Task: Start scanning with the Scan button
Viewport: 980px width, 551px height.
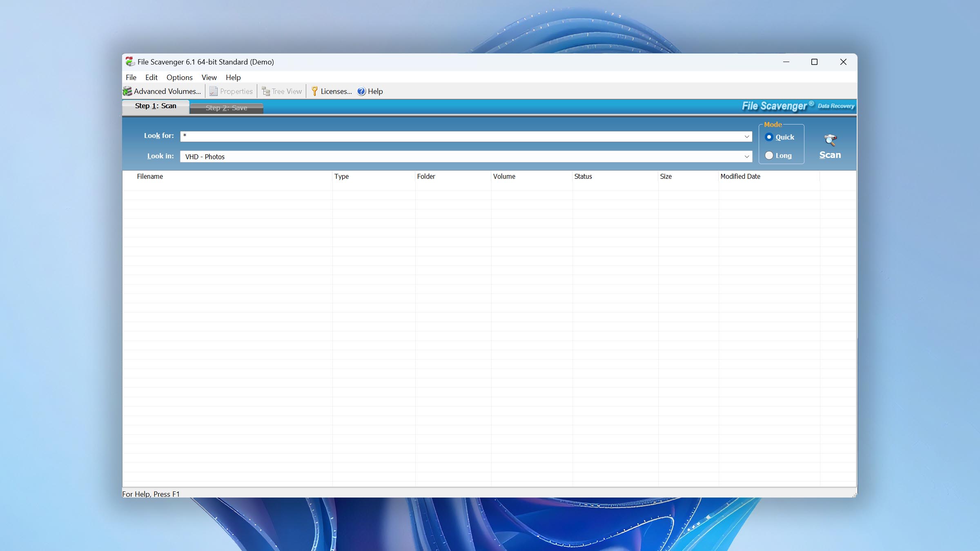Action: coord(830,147)
